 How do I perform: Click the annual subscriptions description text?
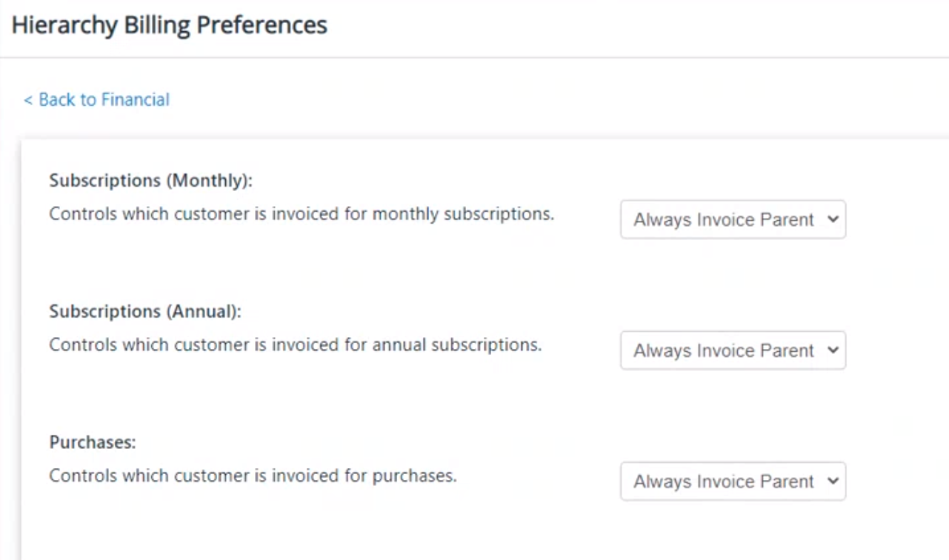pyautogui.click(x=296, y=344)
